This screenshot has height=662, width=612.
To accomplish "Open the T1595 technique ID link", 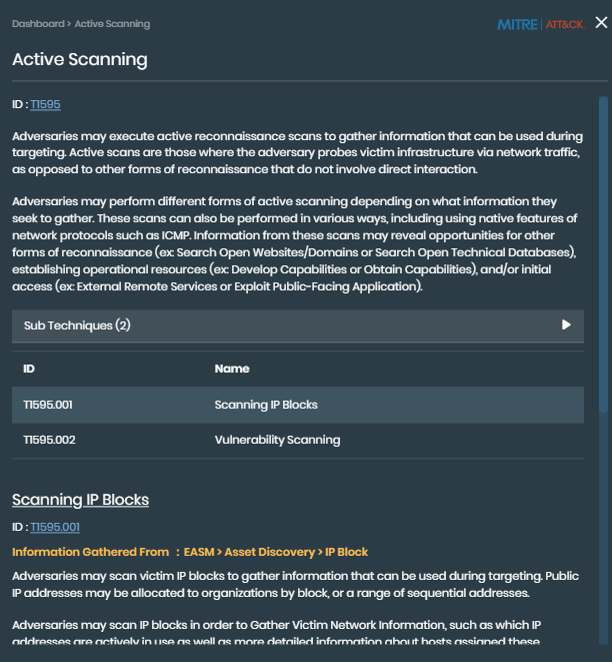I will point(45,104).
